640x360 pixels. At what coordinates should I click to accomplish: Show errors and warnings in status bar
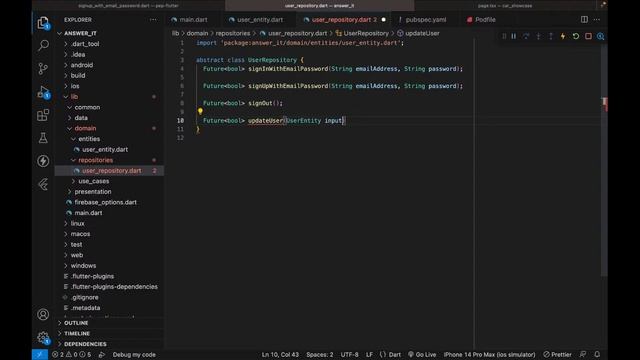(x=71, y=354)
